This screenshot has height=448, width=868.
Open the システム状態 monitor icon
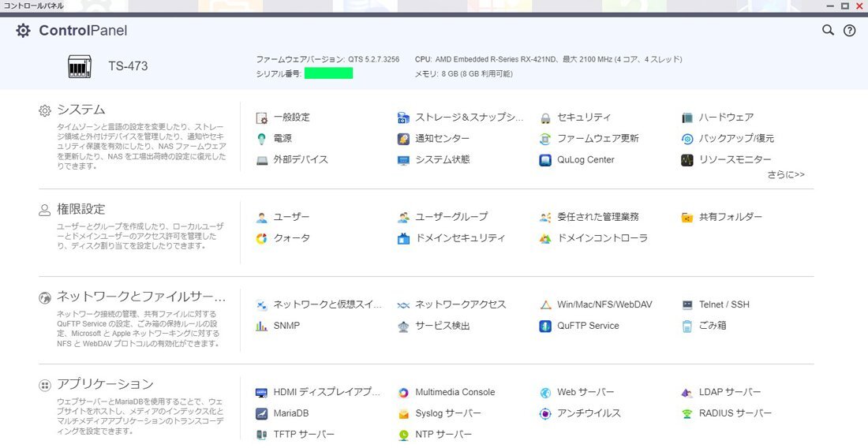tap(403, 160)
